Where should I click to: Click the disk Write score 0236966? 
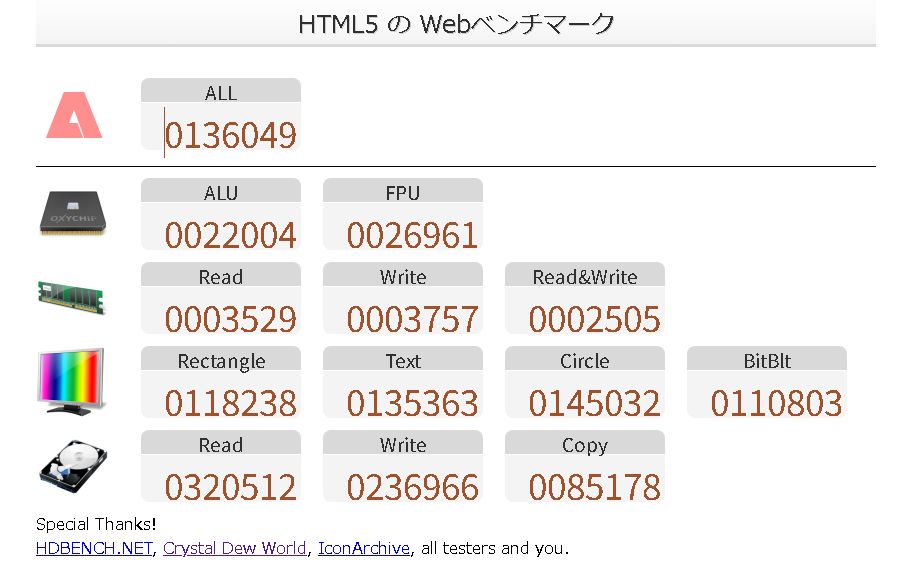(x=413, y=488)
